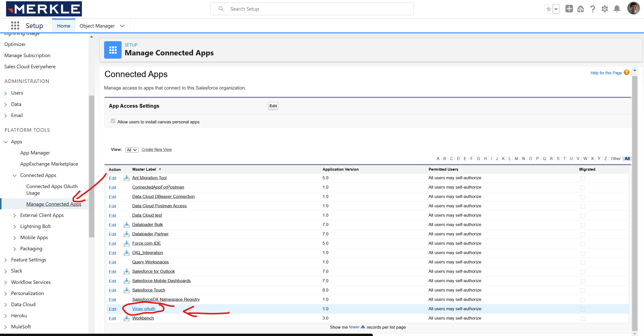Image resolution: width=644 pixels, height=336 pixels.
Task: Expand External Client Apps node
Action: pos(15,215)
